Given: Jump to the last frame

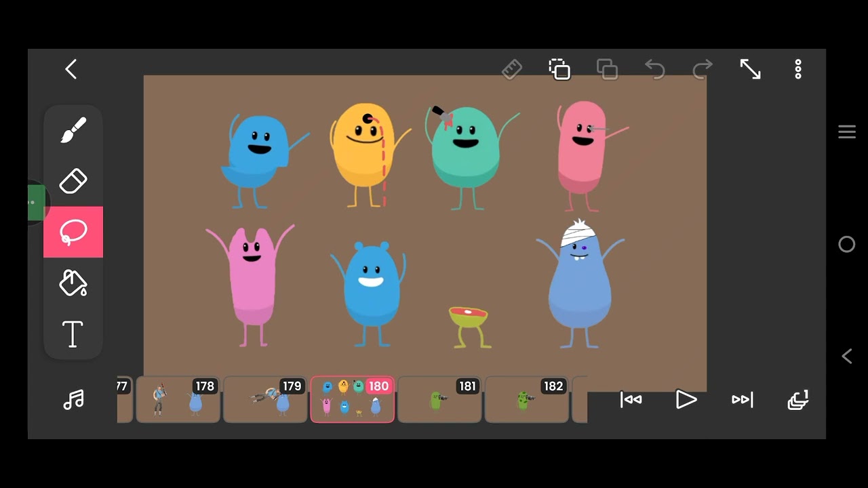Looking at the screenshot, I should (x=743, y=400).
